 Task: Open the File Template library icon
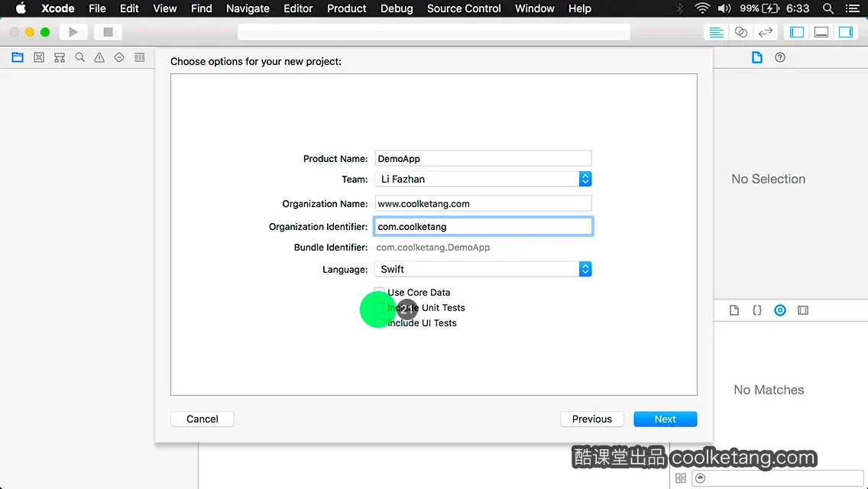tap(734, 310)
